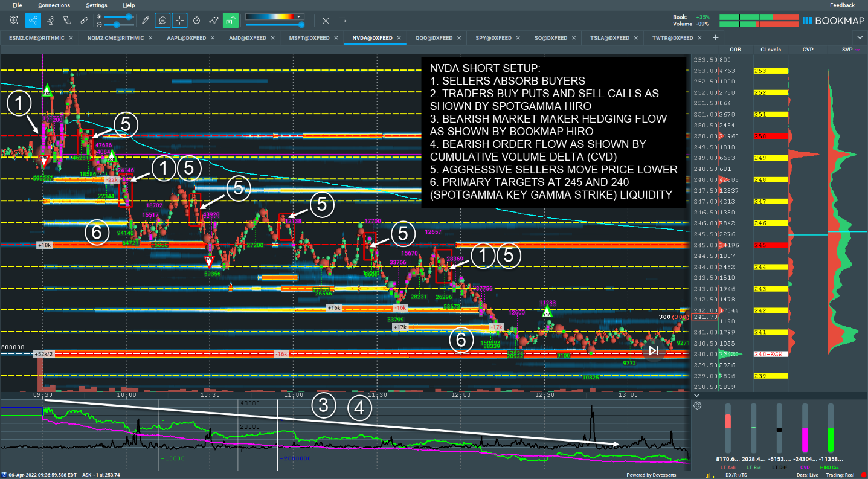Click the X icon in toolbar
This screenshot has width=868, height=479.
coord(326,21)
